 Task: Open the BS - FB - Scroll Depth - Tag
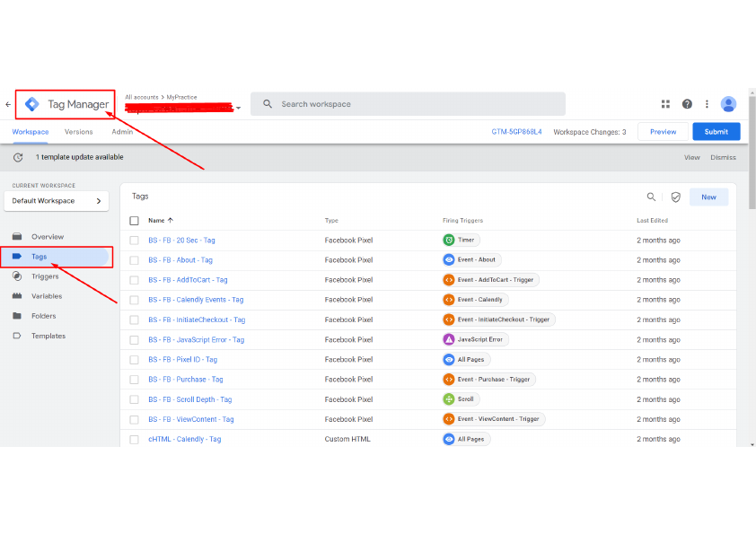190,399
